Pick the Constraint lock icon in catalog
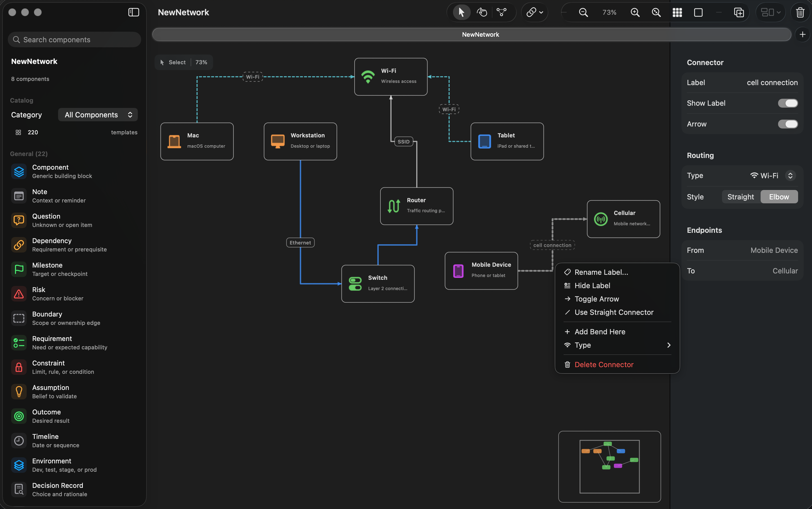Image resolution: width=812 pixels, height=509 pixels. [x=19, y=367]
